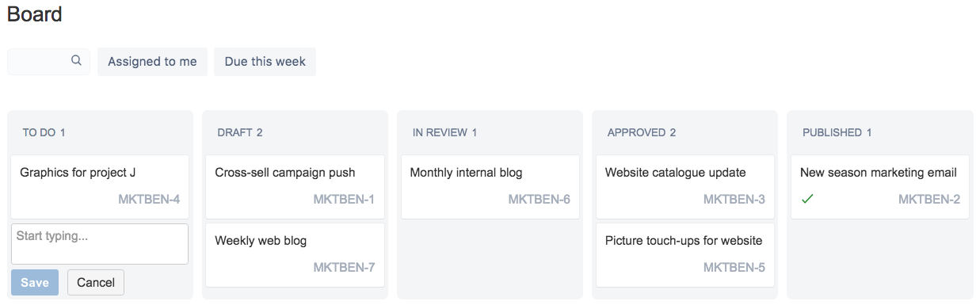The height and width of the screenshot is (305, 980).
Task: Cancel the new card entry
Action: point(96,283)
